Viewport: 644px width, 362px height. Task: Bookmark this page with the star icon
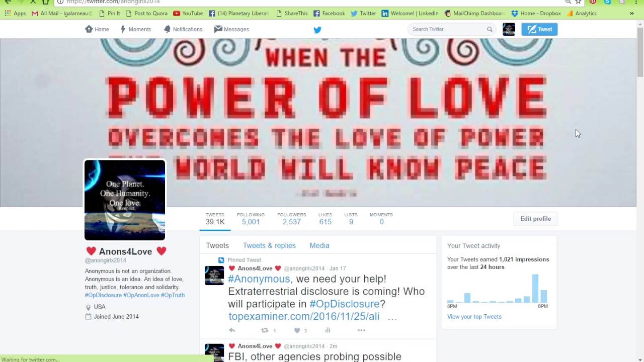point(579,2)
